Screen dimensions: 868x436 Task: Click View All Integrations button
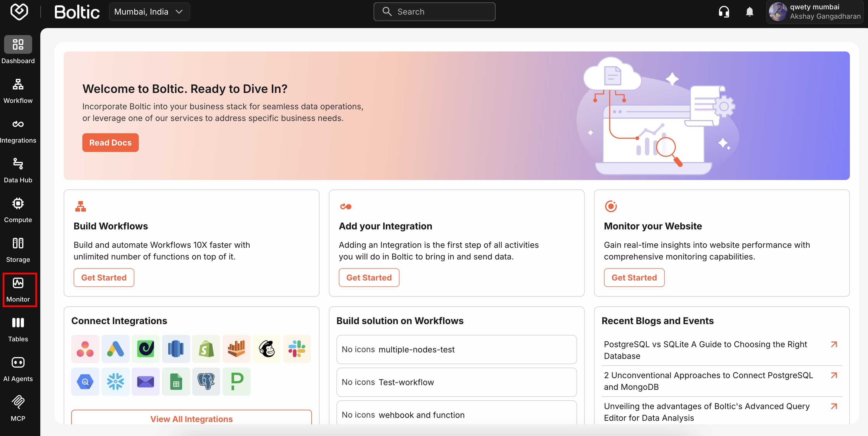point(191,418)
